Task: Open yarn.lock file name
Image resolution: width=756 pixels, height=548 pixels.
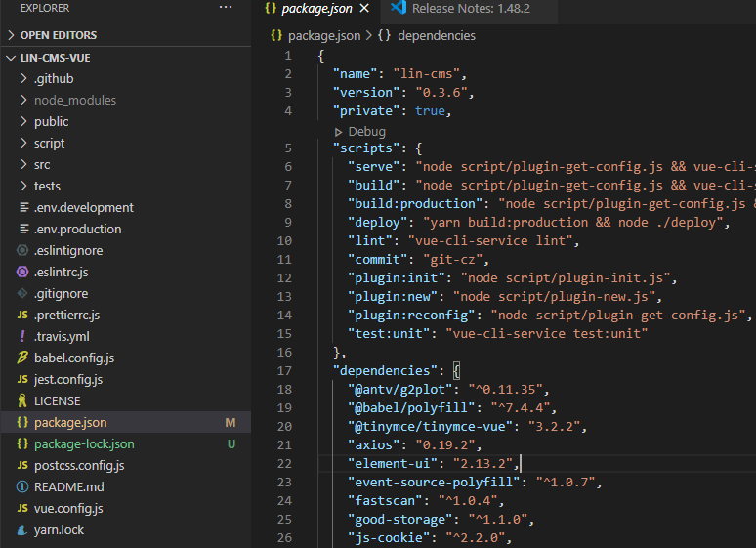Action: (59, 530)
